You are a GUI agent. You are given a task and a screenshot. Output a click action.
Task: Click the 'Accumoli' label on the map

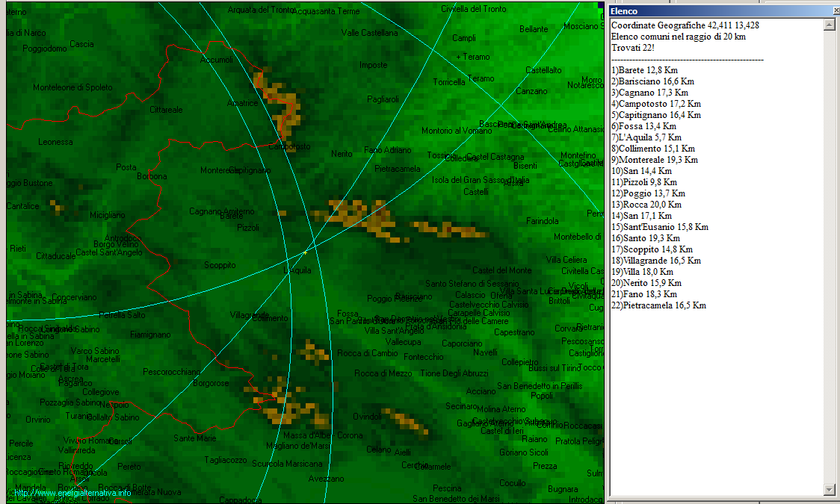click(x=217, y=60)
